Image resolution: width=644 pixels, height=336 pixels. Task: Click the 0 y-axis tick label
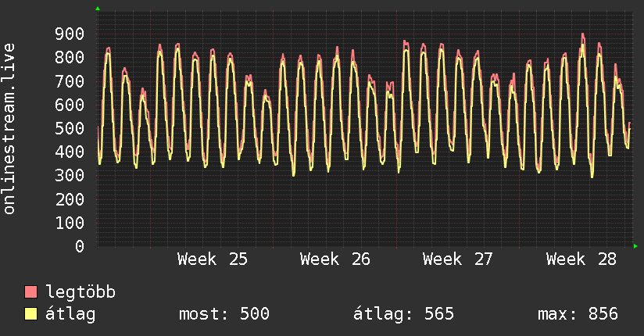pos(80,246)
